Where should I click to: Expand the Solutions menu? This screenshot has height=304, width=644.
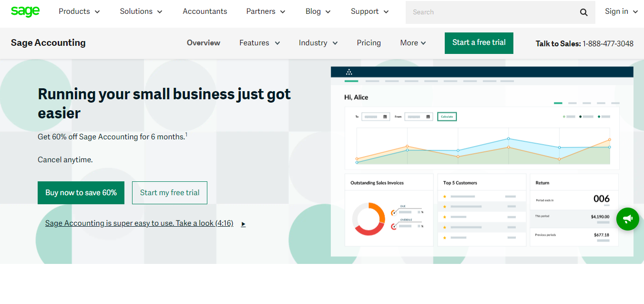[141, 11]
